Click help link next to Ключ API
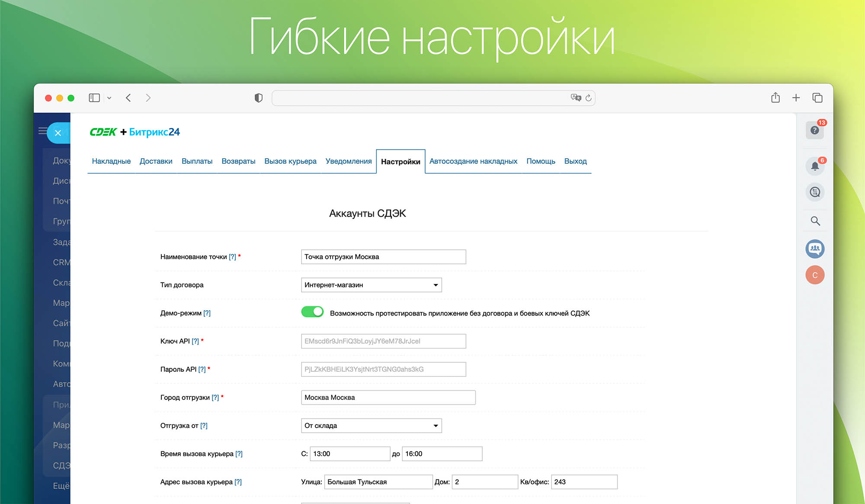Viewport: 865px width, 504px height. click(x=195, y=341)
